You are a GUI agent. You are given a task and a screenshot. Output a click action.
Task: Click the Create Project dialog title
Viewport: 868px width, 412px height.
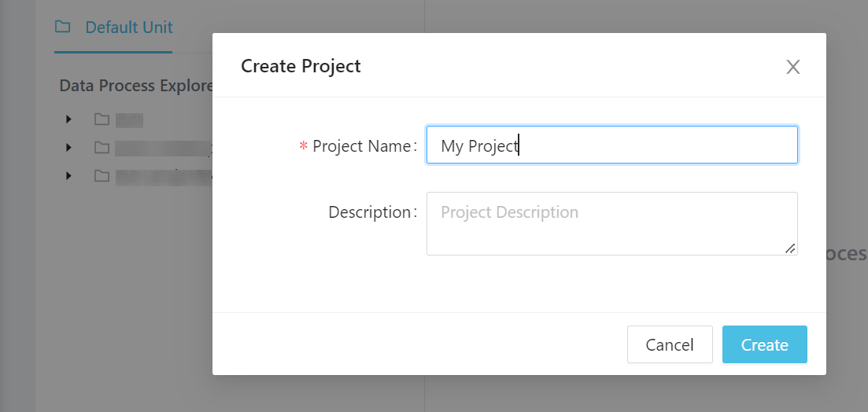(x=301, y=66)
